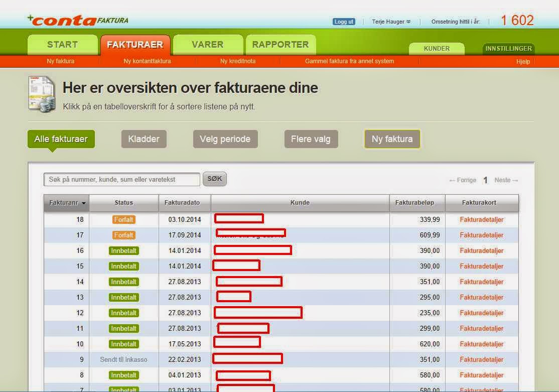Open INNSTILLINGER
This screenshot has height=392, width=559.
coord(508,49)
